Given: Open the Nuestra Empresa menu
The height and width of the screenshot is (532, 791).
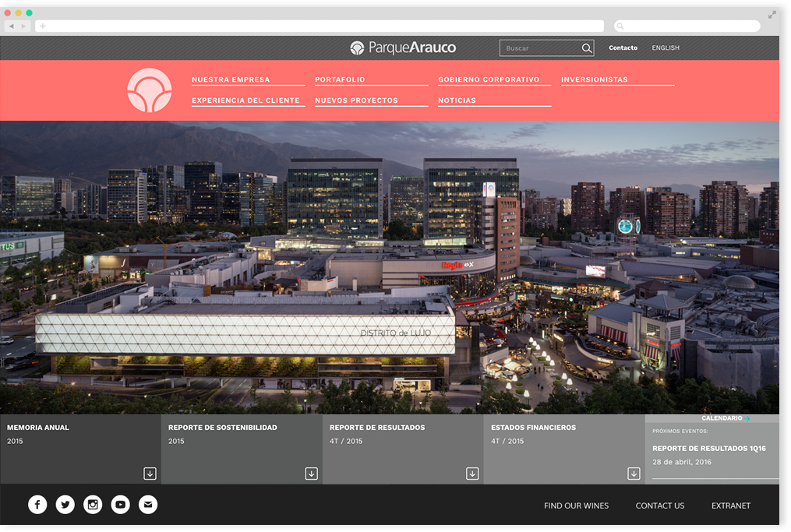Looking at the screenshot, I should [231, 79].
